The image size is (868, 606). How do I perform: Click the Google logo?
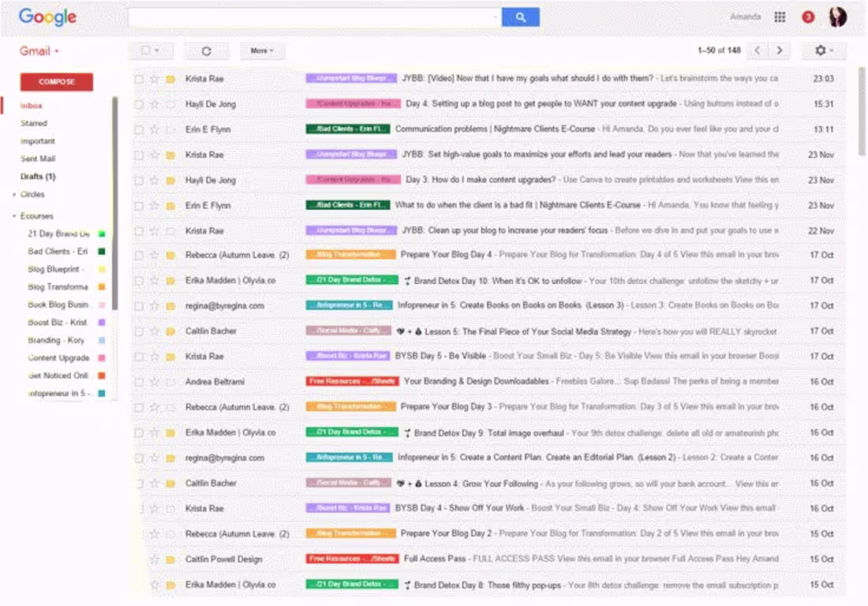47,17
